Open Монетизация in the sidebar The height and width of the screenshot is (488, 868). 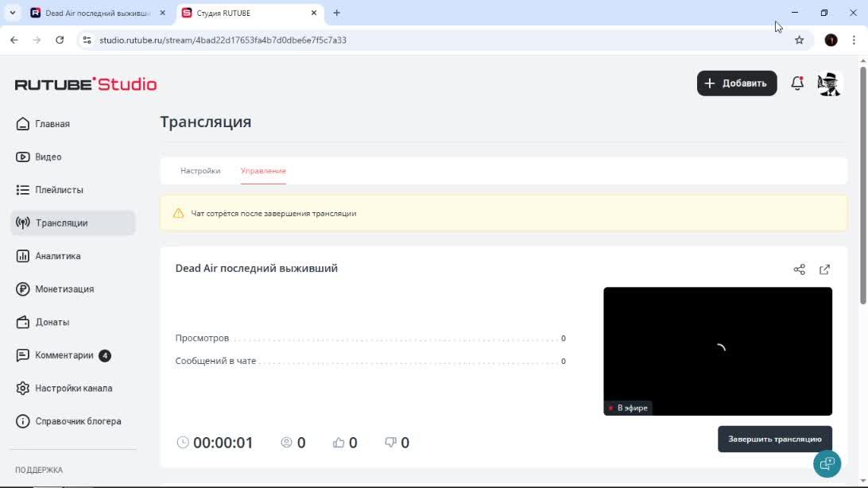coord(72,289)
